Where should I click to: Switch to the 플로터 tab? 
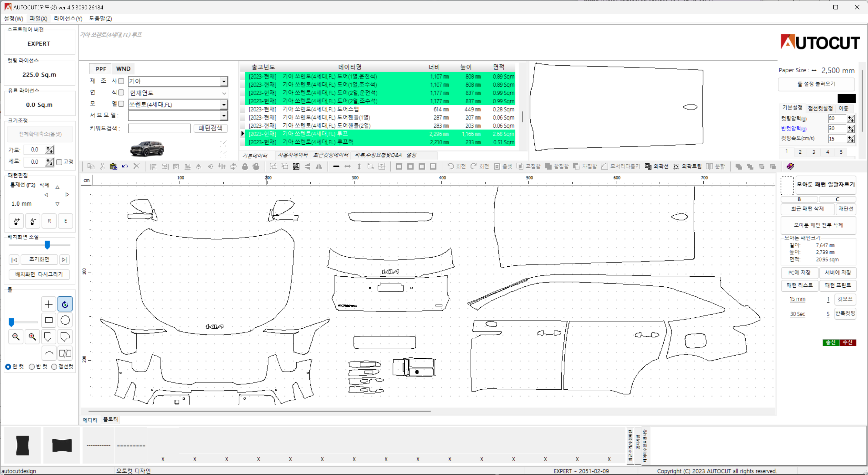point(110,419)
